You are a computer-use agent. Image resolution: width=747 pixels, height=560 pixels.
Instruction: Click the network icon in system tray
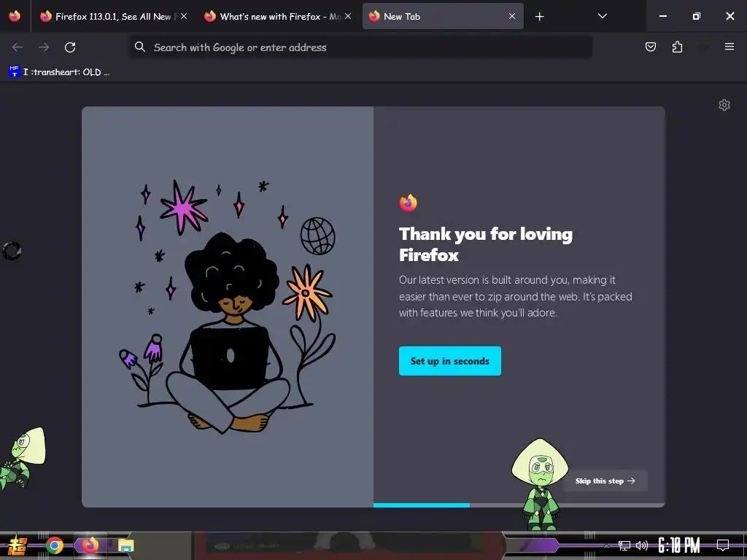[x=624, y=545]
